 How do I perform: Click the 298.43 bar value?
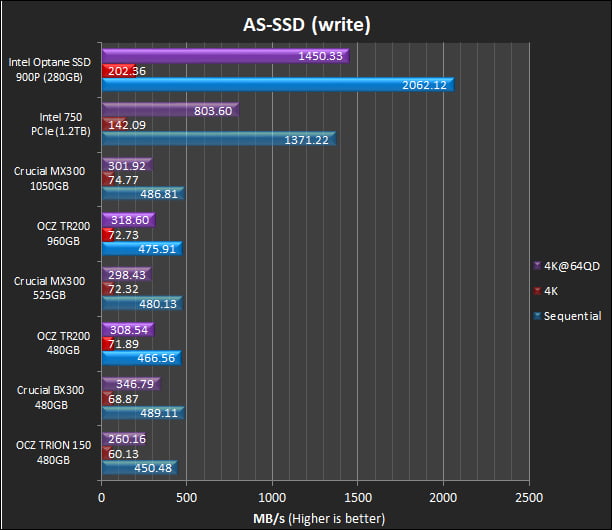coord(127,275)
